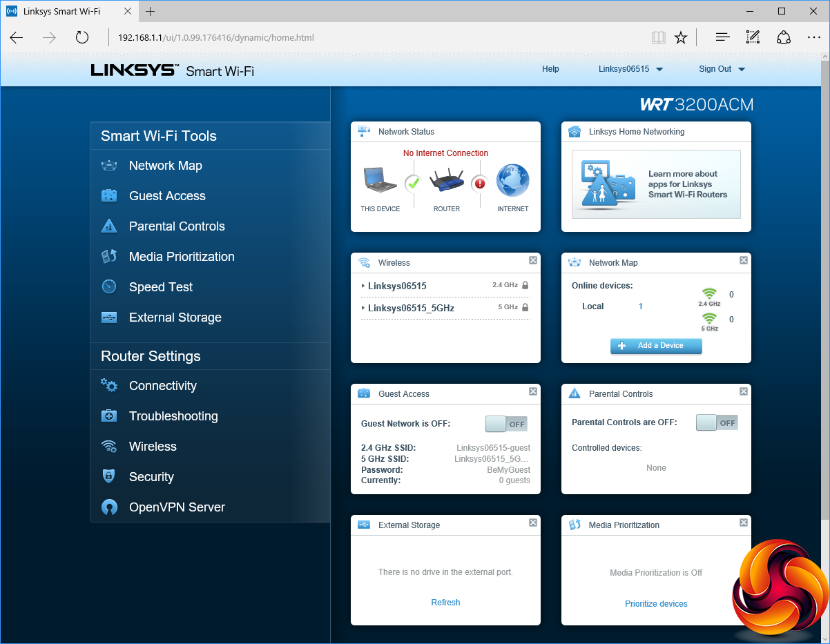This screenshot has width=830, height=644.
Task: Toggle the Guest Network switch on
Action: (x=506, y=424)
